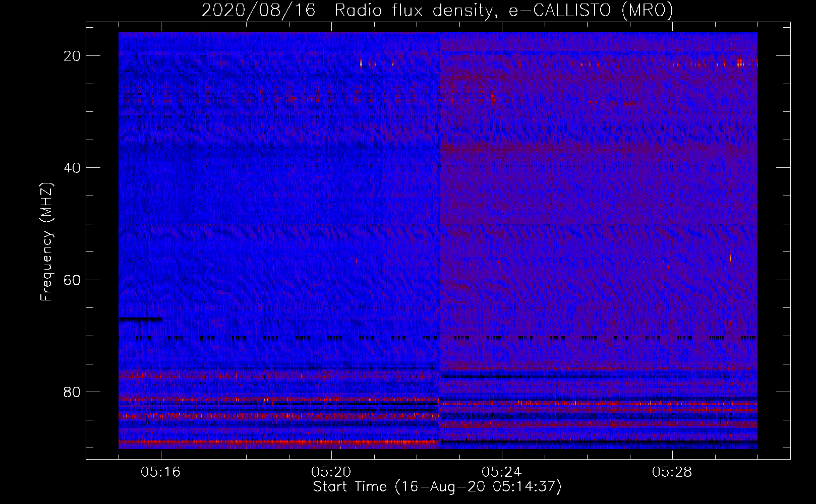The image size is (816, 504).
Task: Click the 40 MHz frequency tick label
Action: pos(72,168)
